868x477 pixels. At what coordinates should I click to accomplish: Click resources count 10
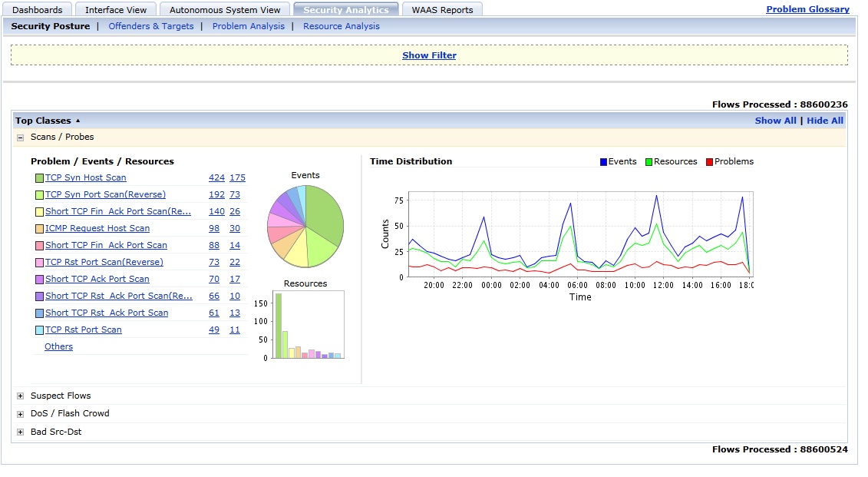point(235,296)
